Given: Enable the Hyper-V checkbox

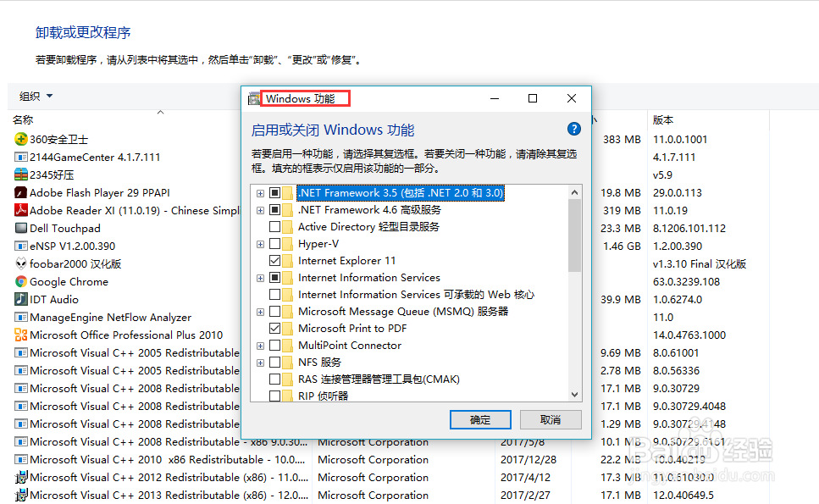Looking at the screenshot, I should pos(274,244).
